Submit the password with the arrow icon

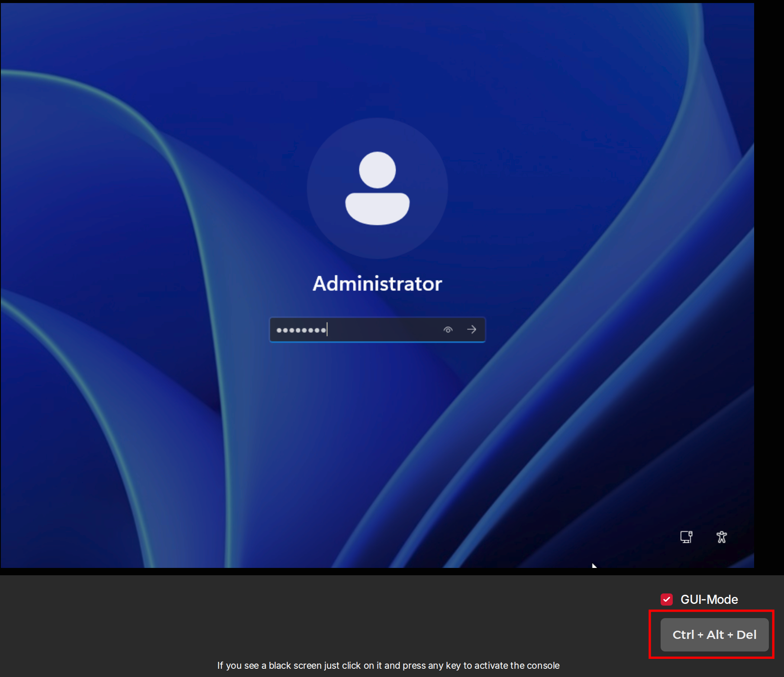point(471,330)
